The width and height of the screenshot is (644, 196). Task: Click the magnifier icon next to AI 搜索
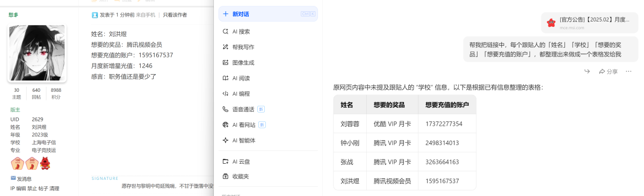225,32
